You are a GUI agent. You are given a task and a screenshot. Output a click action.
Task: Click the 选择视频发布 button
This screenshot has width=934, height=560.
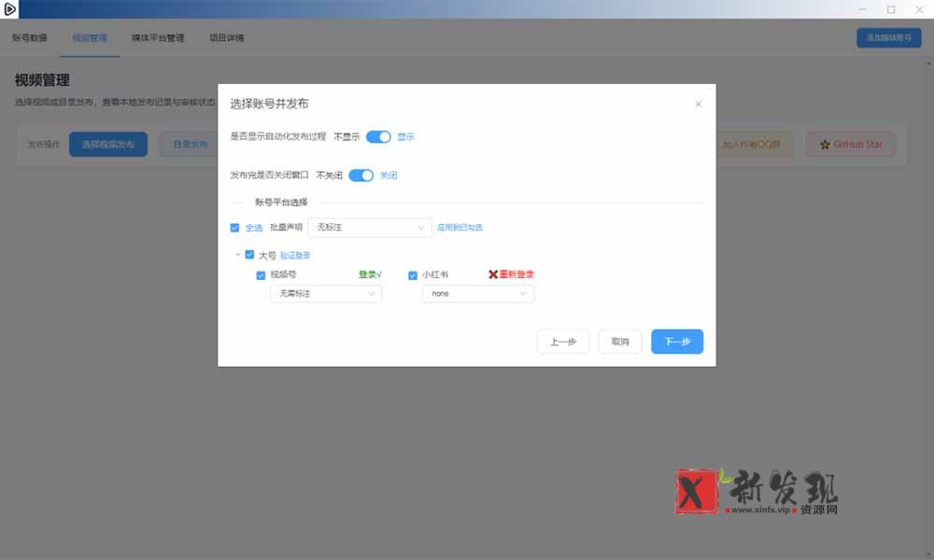pyautogui.click(x=108, y=145)
